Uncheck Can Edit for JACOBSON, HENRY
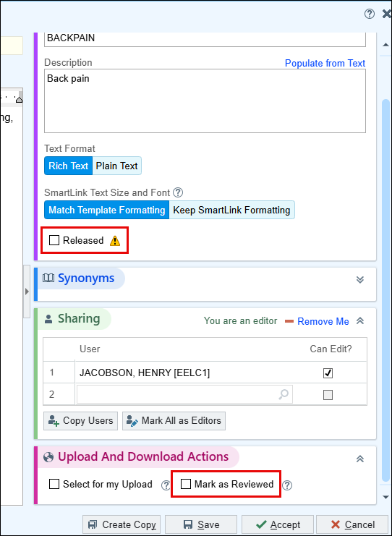The image size is (392, 536). 328,373
